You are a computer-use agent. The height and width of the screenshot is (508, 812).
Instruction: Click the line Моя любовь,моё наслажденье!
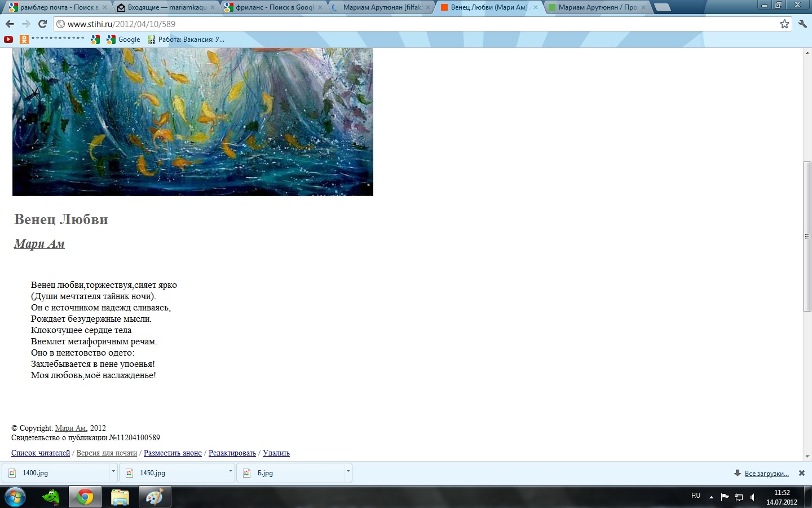coord(94,375)
